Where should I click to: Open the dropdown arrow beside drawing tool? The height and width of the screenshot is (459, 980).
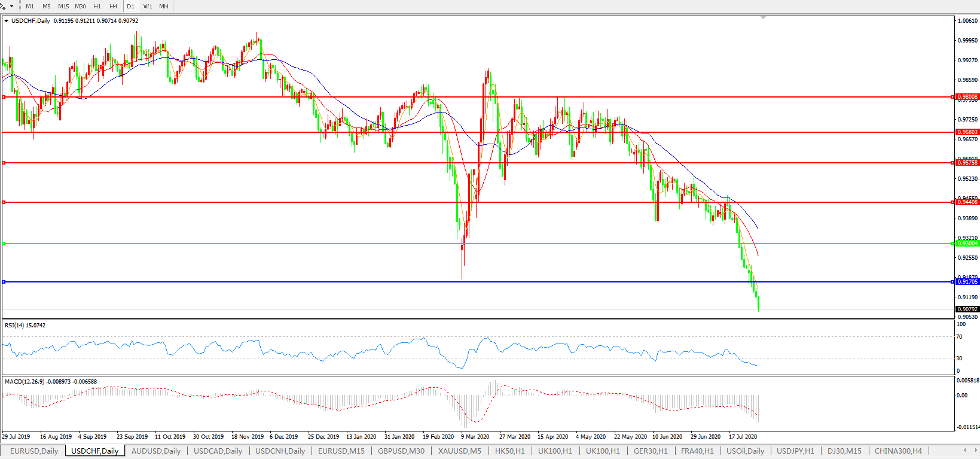click(x=11, y=6)
